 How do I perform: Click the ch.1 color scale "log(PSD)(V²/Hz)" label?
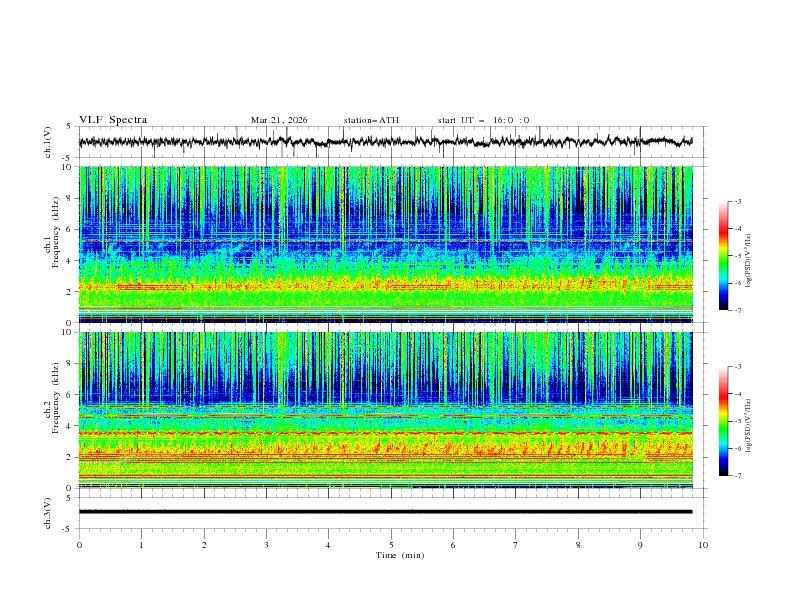(748, 261)
